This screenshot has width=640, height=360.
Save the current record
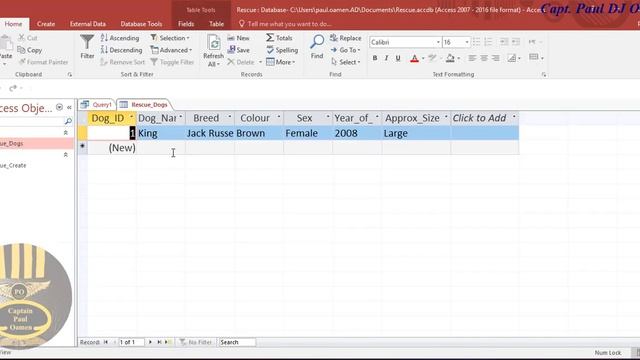pos(238,50)
